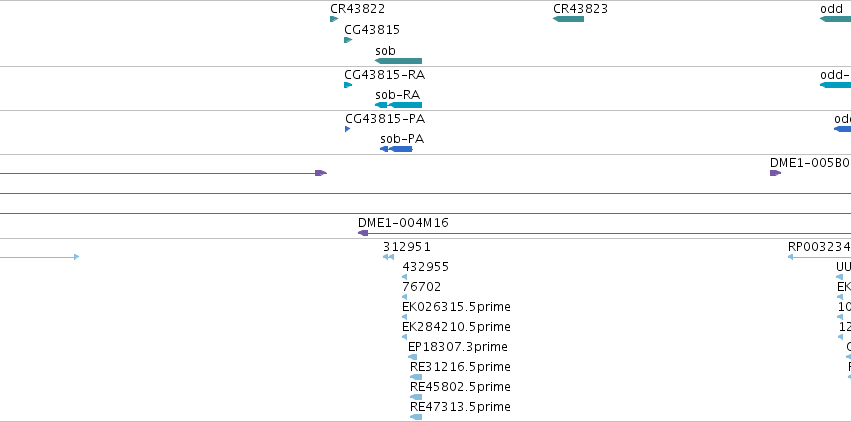Click the CG43815-PA label
851x422 pixels.
[x=385, y=118]
